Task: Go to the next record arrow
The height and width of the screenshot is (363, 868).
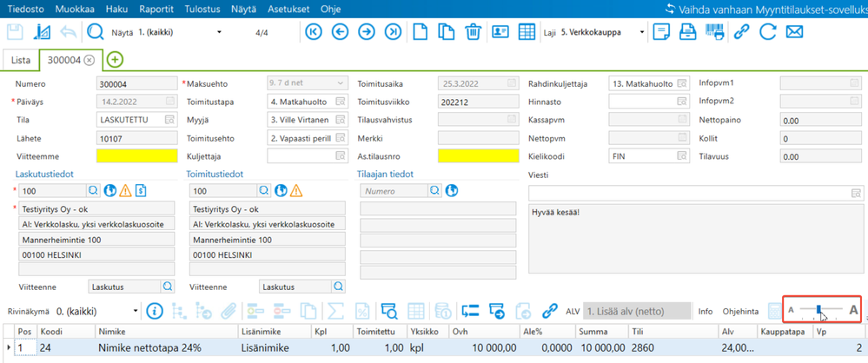Action: (x=367, y=32)
